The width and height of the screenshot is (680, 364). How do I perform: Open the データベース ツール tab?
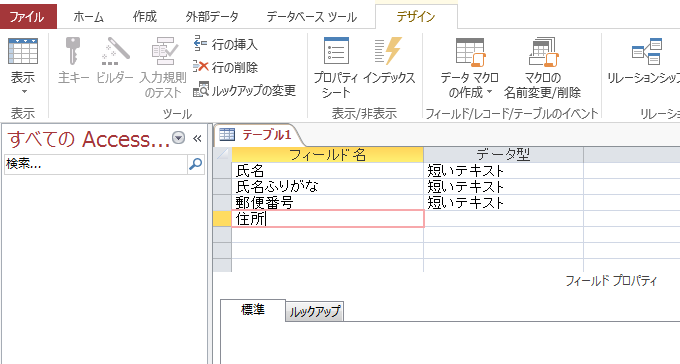(311, 16)
